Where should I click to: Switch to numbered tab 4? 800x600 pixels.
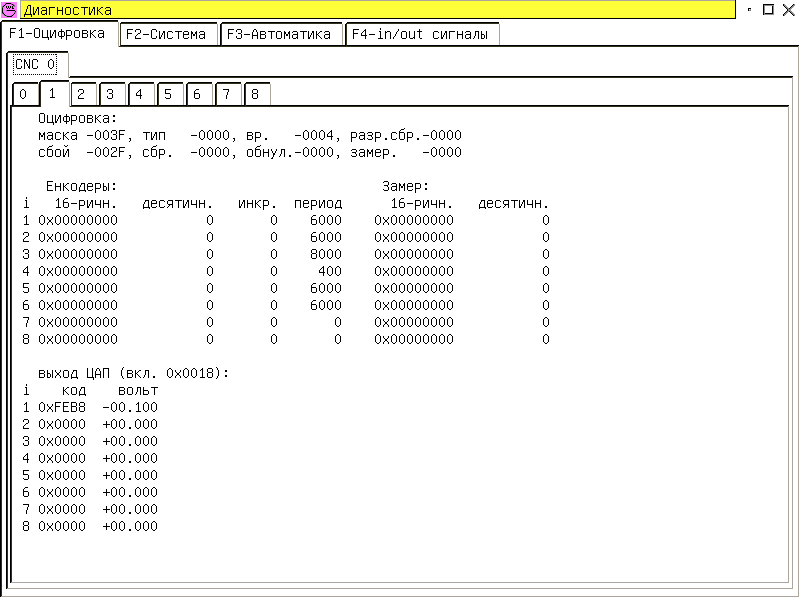pos(140,95)
